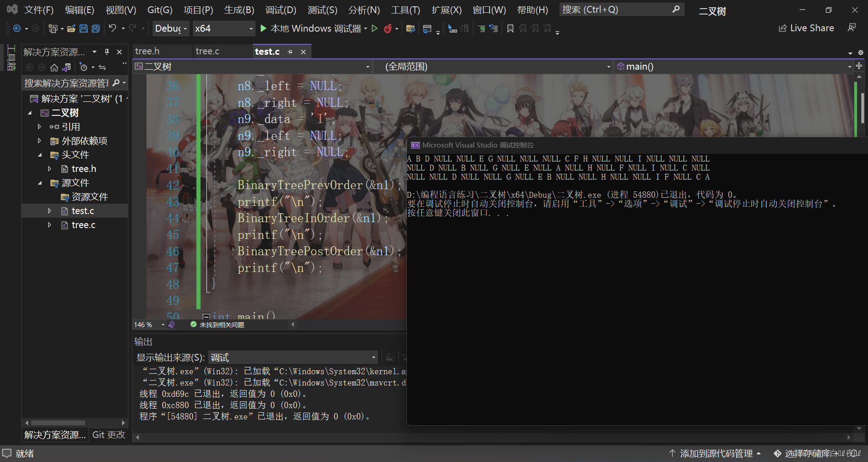868x462 pixels.
Task: Open the 二叉树 project scope dropdown
Action: (253, 67)
